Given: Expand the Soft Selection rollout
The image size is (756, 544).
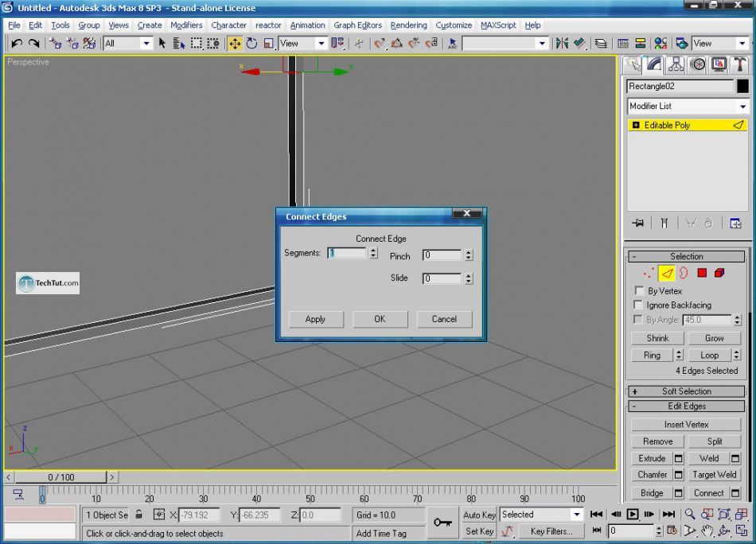Looking at the screenshot, I should [x=687, y=391].
